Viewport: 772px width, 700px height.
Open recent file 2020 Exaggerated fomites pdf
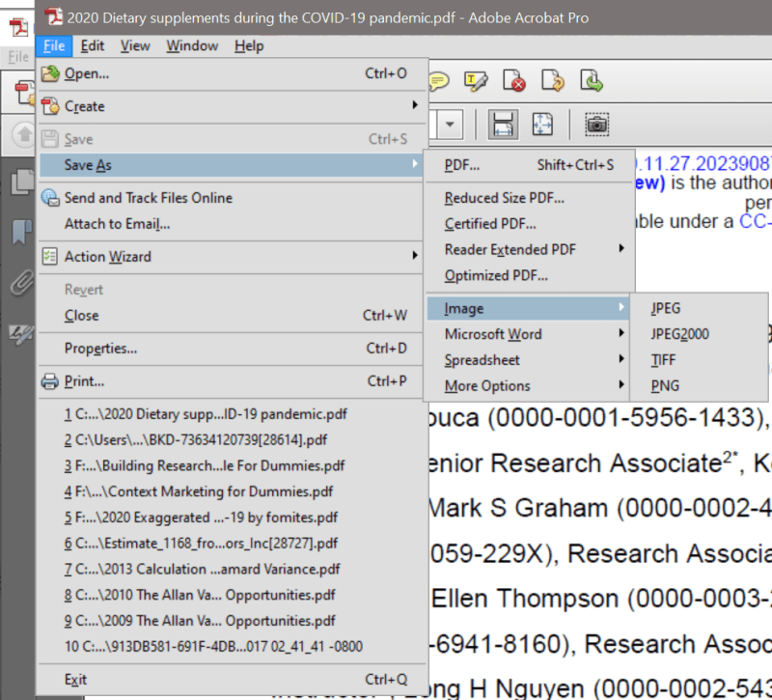pyautogui.click(x=231, y=518)
